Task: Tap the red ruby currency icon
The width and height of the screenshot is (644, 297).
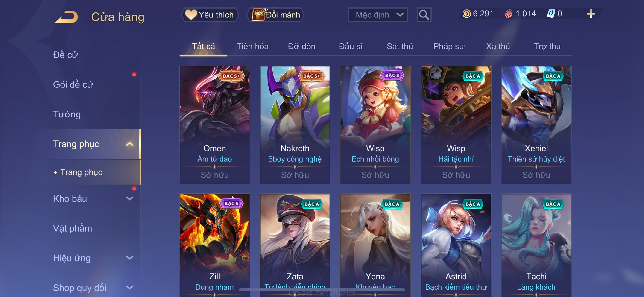Action: click(509, 14)
